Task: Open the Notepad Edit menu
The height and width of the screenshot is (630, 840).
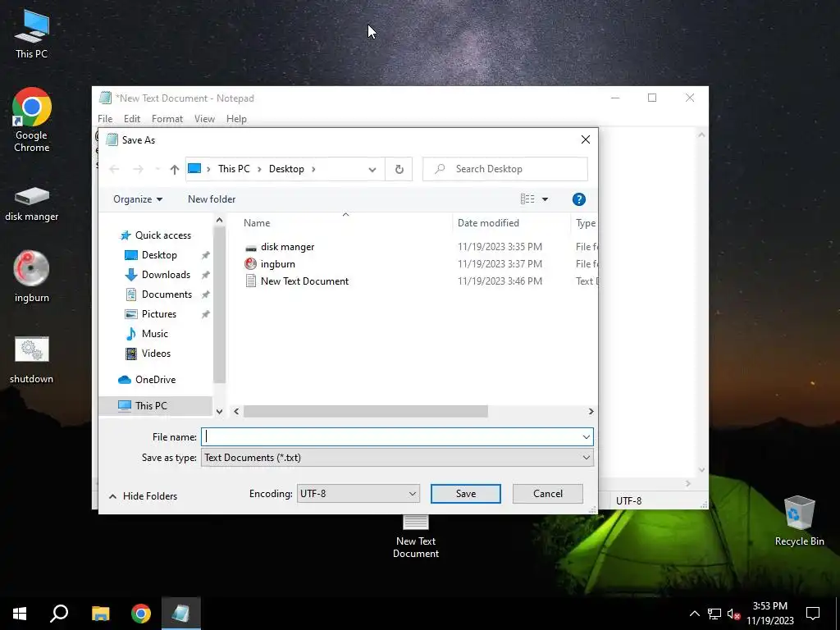Action: tap(132, 119)
